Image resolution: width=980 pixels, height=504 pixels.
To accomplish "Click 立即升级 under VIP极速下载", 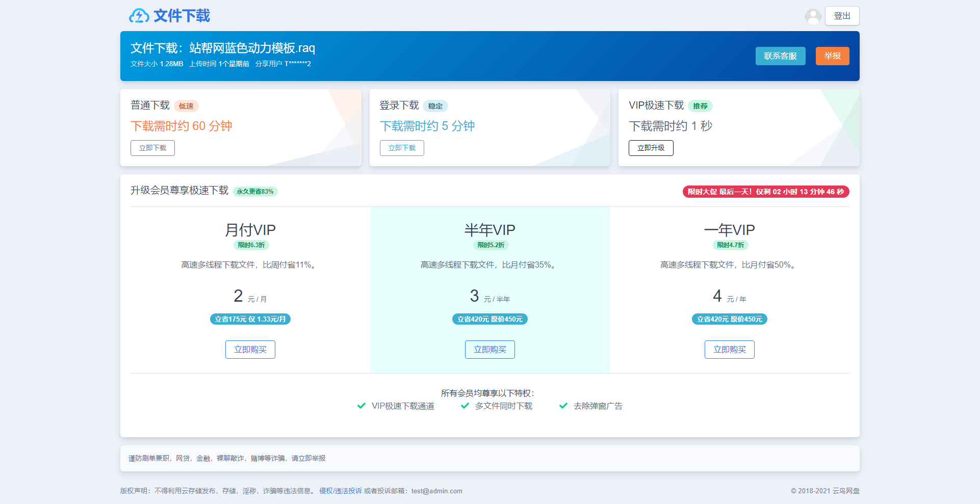I will pyautogui.click(x=651, y=148).
